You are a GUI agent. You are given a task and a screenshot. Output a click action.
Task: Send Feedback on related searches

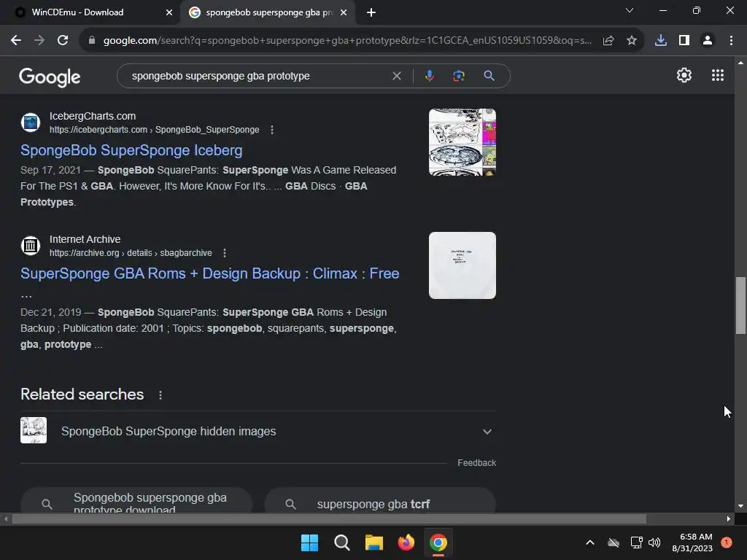(476, 463)
